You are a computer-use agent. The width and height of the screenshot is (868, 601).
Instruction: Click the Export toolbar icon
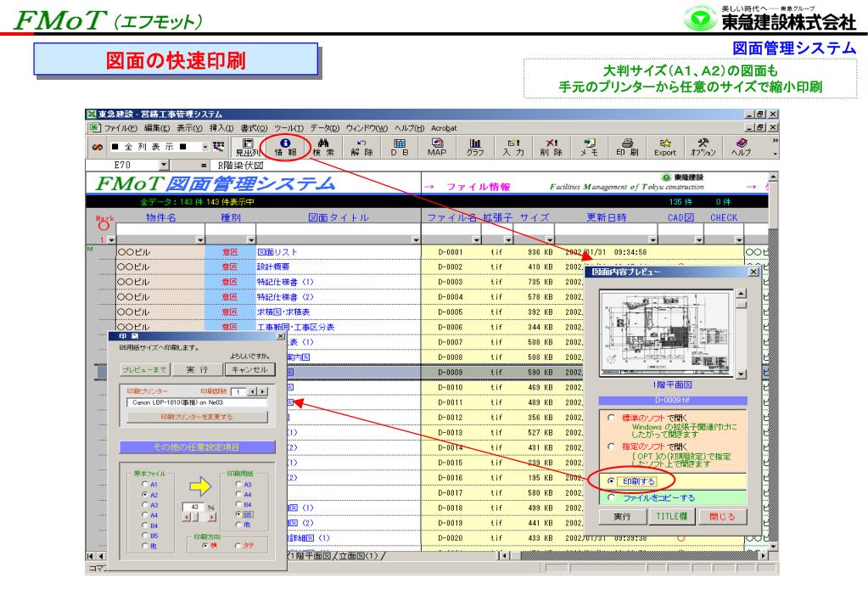click(x=665, y=148)
